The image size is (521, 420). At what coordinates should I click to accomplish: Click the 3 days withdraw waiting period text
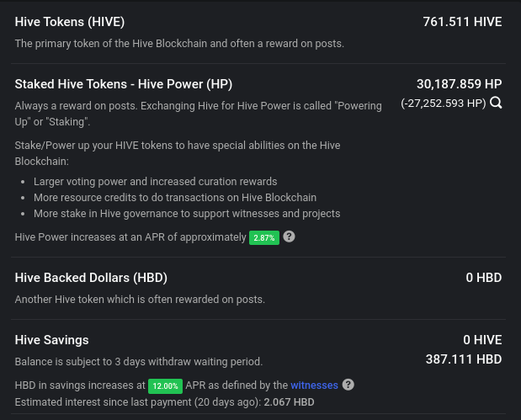tap(189, 362)
